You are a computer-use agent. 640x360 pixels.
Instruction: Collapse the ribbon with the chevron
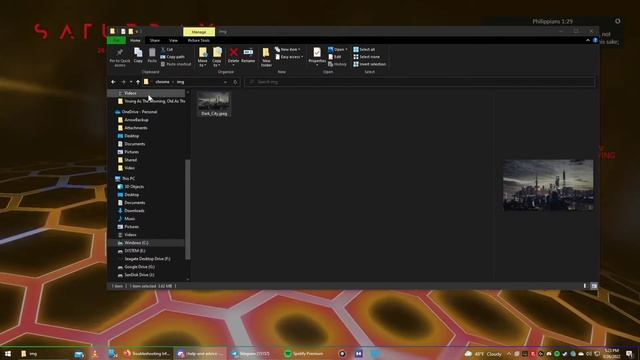pos(588,40)
